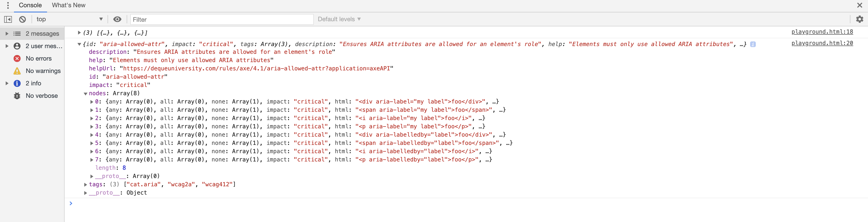
Task: Select 'No warnings' sidebar filter
Action: pyautogui.click(x=43, y=71)
